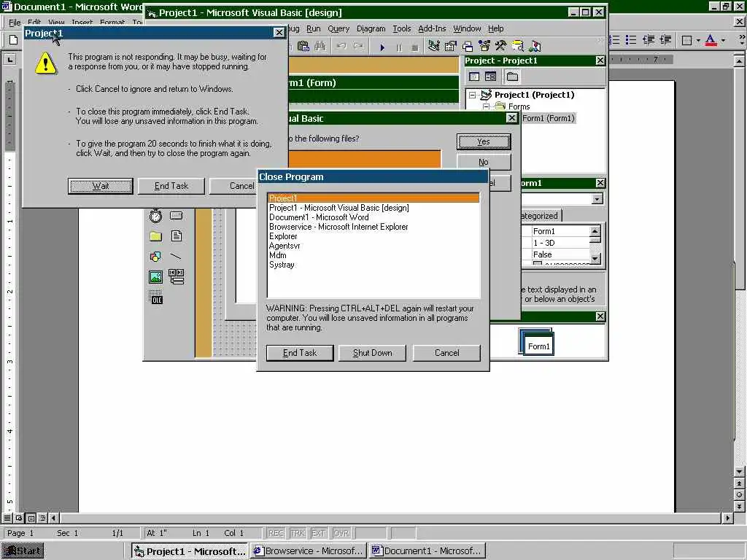The image size is (747, 560).
Task: Open the Object Browser toolbar icon
Action: click(484, 46)
